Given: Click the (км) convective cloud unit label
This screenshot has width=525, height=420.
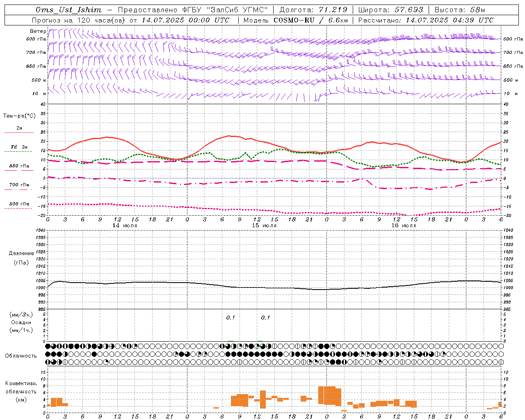Looking at the screenshot, I should coord(21,399).
